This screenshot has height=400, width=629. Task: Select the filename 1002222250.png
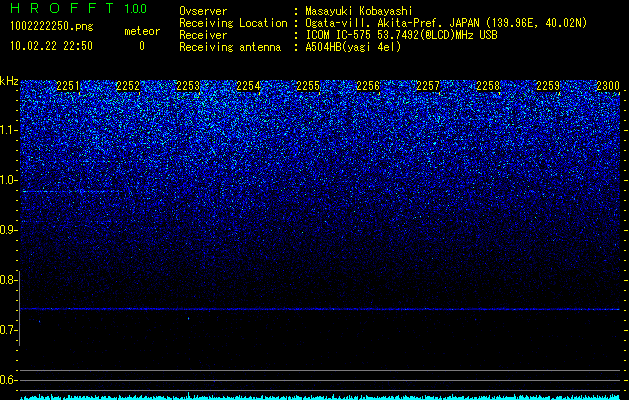pyautogui.click(x=52, y=27)
